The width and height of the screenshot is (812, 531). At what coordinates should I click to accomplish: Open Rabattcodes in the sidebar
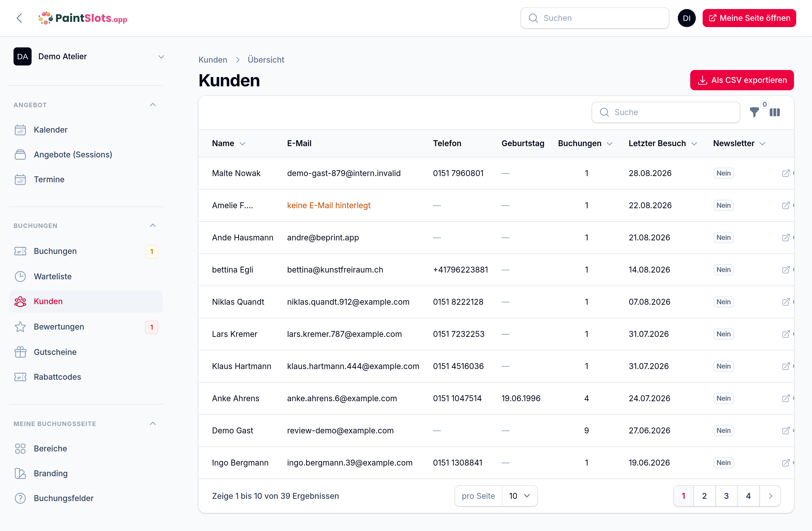point(86,377)
